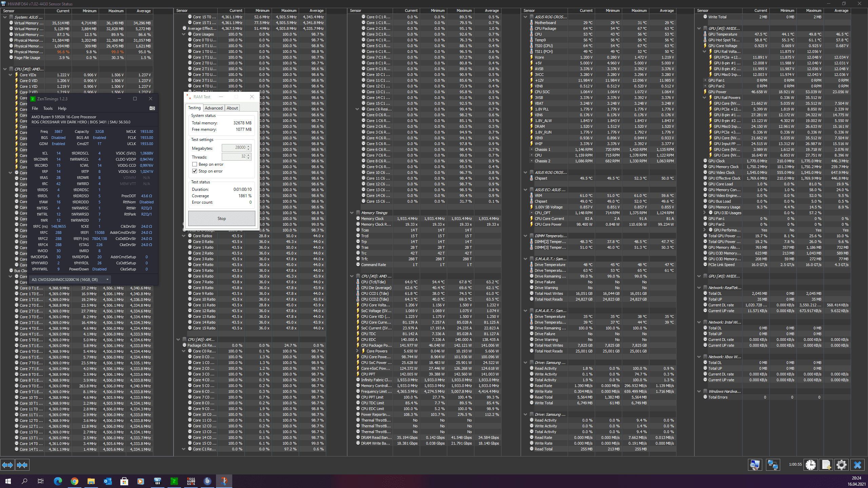Expand GPU D3D Usages node
This screenshot has width=868, height=488.
tap(705, 213)
